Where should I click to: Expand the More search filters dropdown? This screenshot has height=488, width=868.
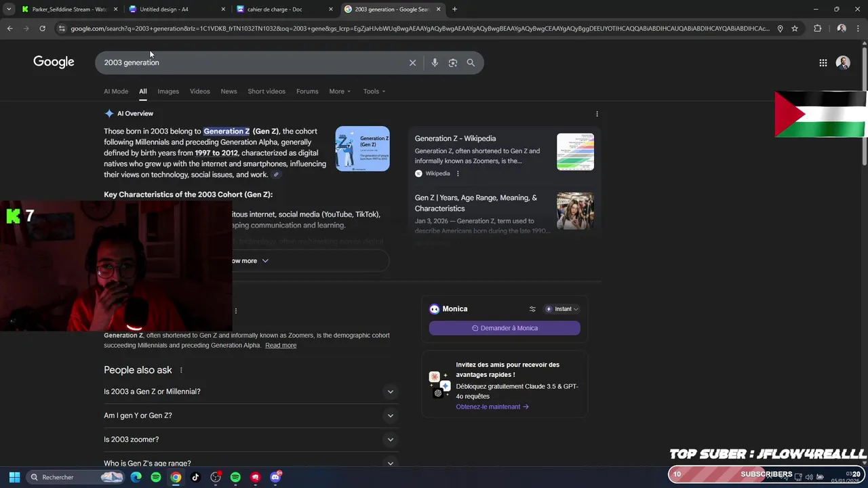pos(340,91)
